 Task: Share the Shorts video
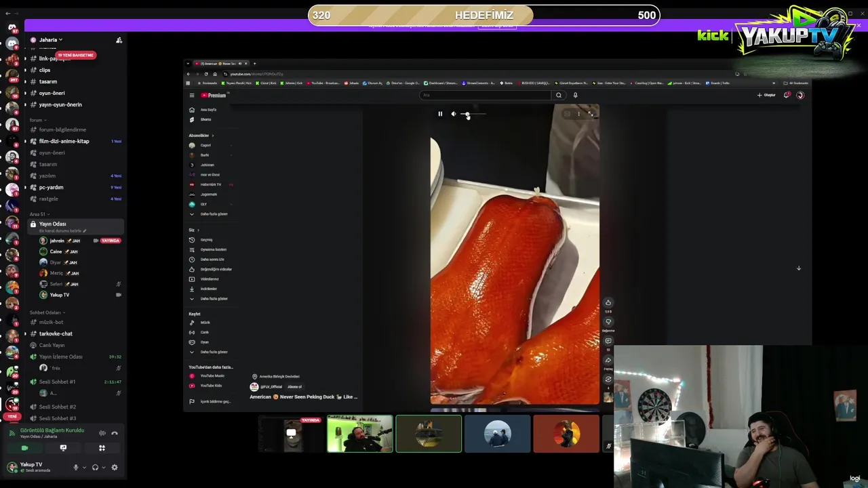coord(608,360)
